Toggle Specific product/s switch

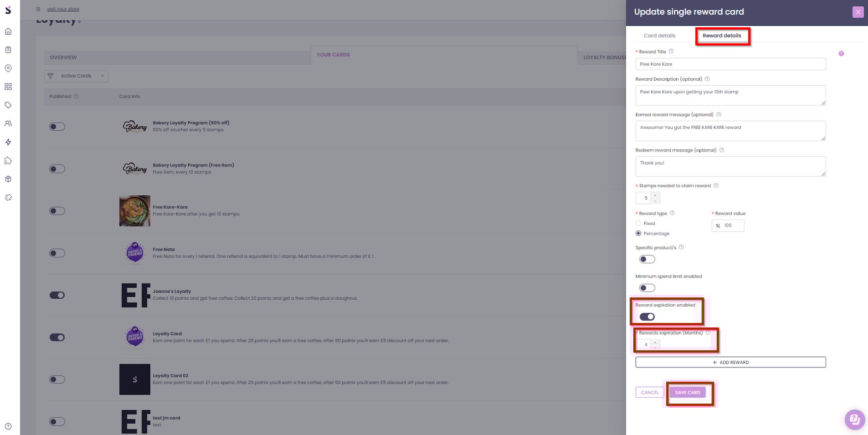pyautogui.click(x=647, y=259)
